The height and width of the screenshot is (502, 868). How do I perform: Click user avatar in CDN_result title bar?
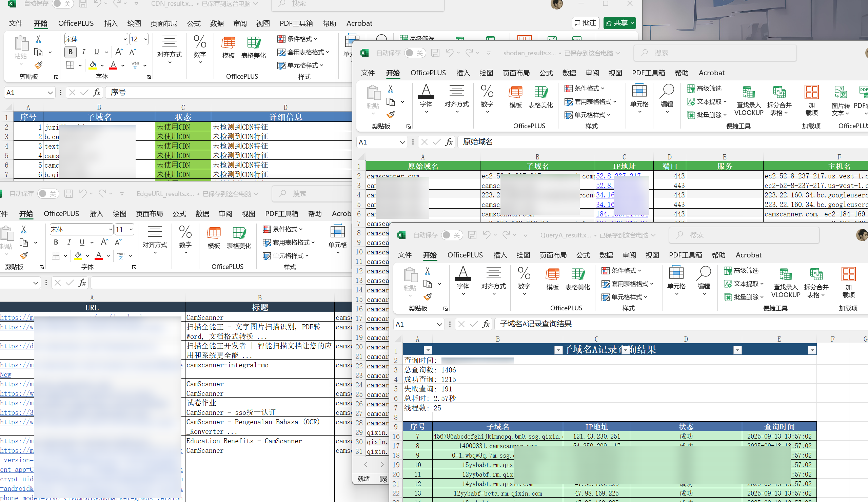[557, 4]
